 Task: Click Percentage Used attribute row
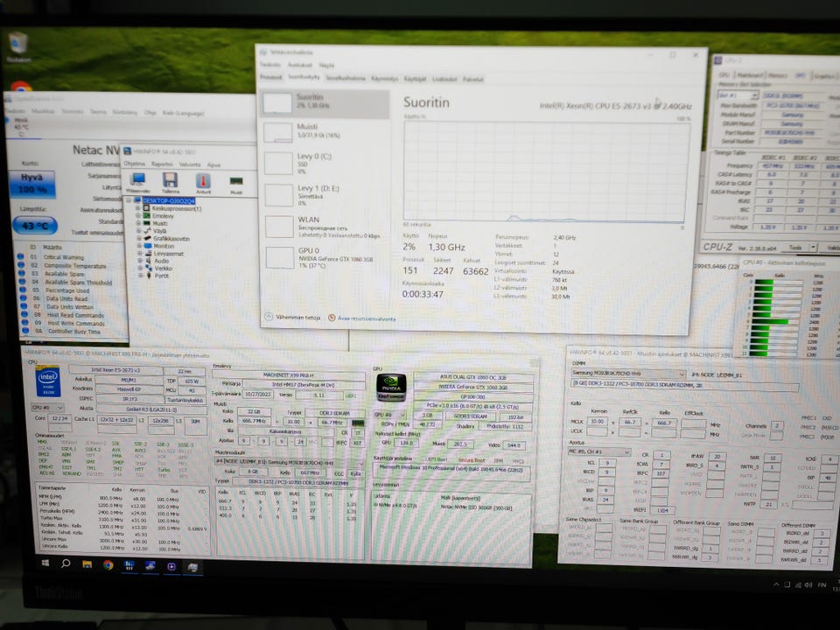(68, 290)
